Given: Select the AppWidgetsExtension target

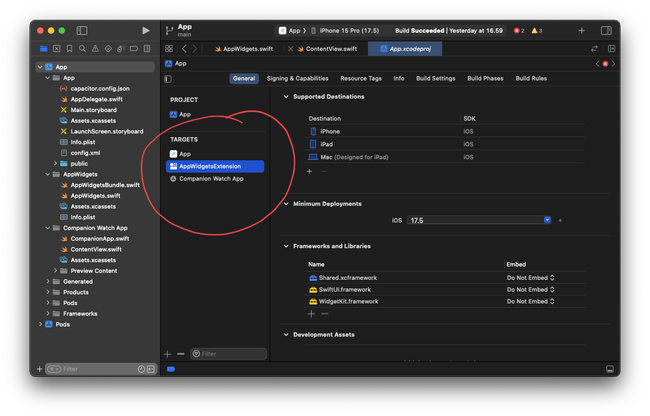Looking at the screenshot, I should pos(215,166).
